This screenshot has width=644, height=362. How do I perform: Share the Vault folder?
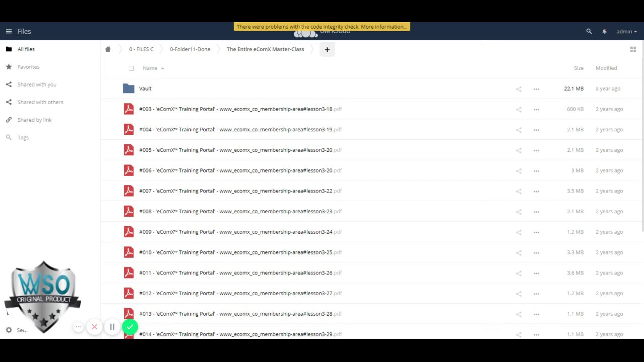pos(519,89)
